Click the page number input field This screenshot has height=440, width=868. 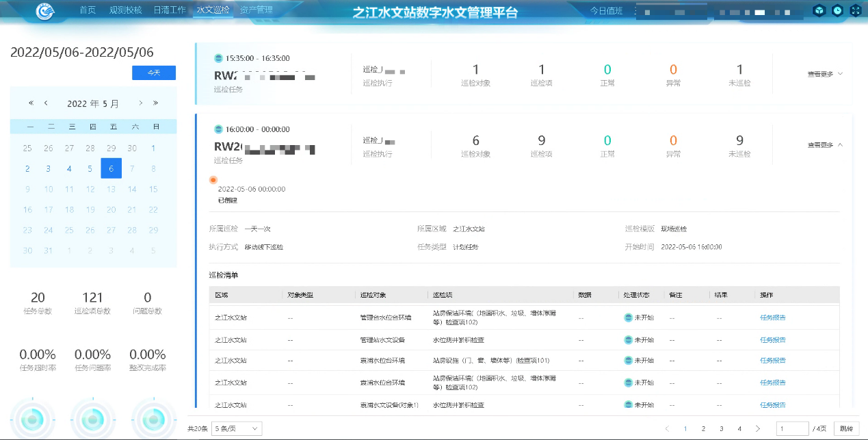pos(791,428)
